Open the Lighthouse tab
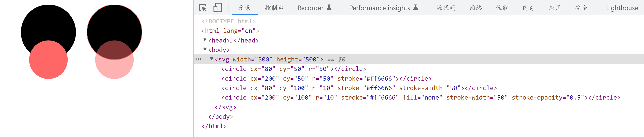This screenshot has height=137, width=644. click(622, 8)
